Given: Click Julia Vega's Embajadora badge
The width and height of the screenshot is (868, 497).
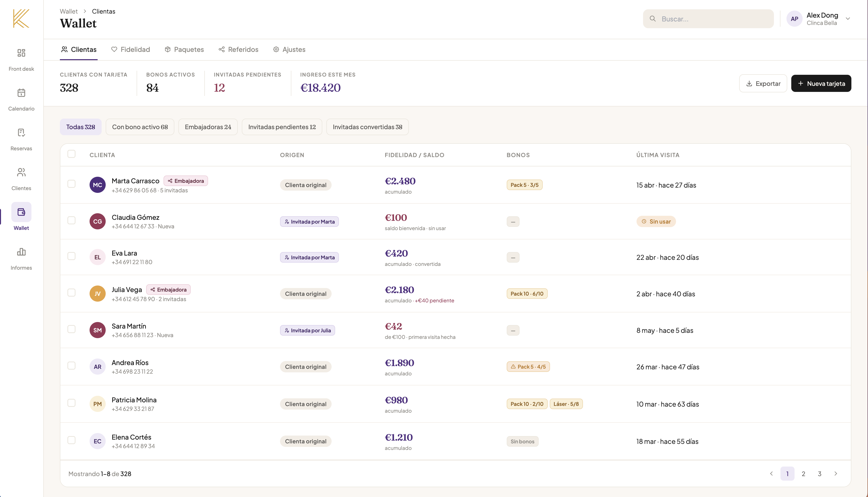Looking at the screenshot, I should tap(169, 290).
